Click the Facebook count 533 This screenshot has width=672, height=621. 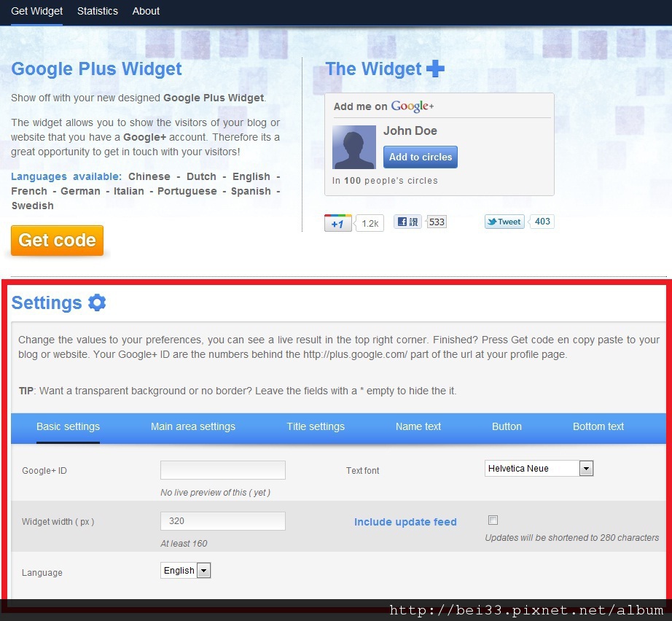coord(437,222)
